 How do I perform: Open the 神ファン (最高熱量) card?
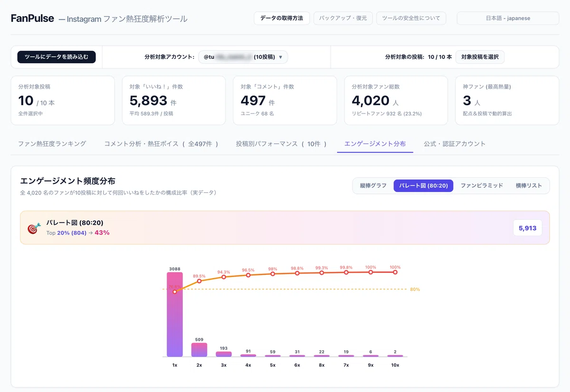coord(507,100)
